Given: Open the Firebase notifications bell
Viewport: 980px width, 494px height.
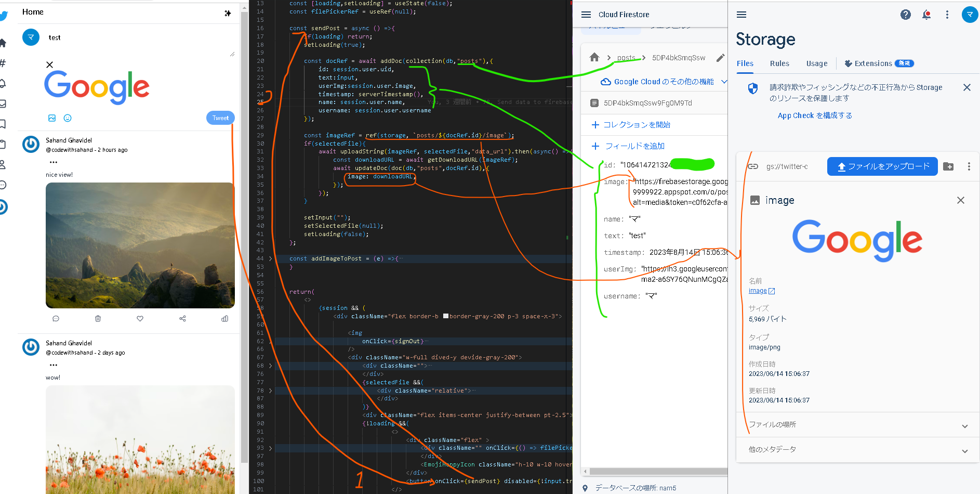Looking at the screenshot, I should click(926, 15).
